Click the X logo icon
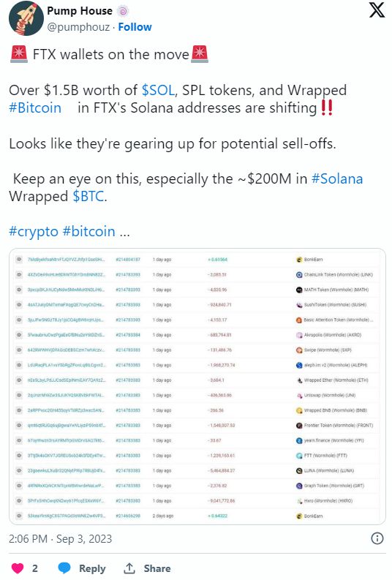 pyautogui.click(x=377, y=10)
